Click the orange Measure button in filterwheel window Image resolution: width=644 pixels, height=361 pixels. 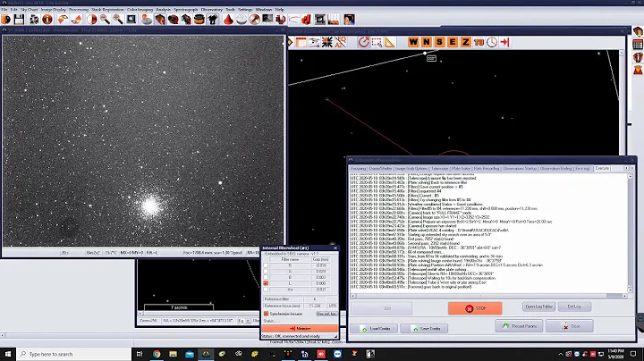[x=300, y=328]
